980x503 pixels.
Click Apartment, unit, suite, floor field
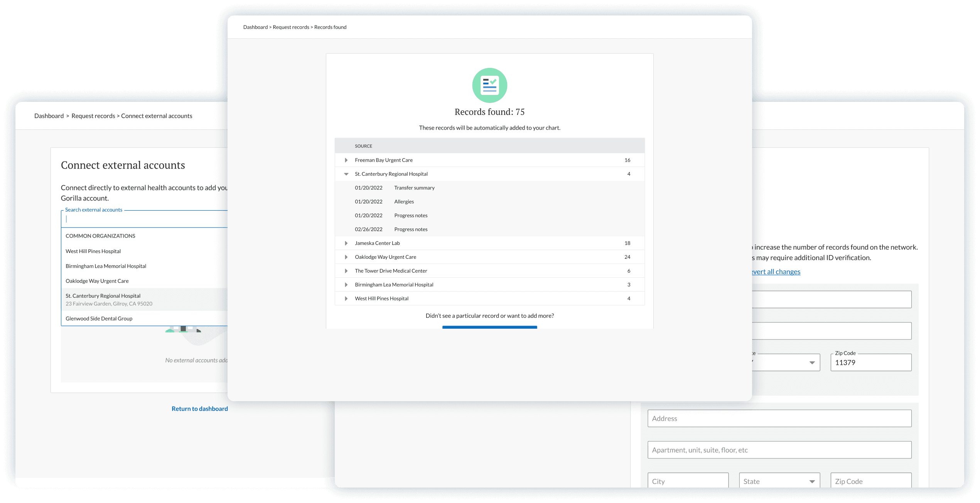[x=779, y=450]
